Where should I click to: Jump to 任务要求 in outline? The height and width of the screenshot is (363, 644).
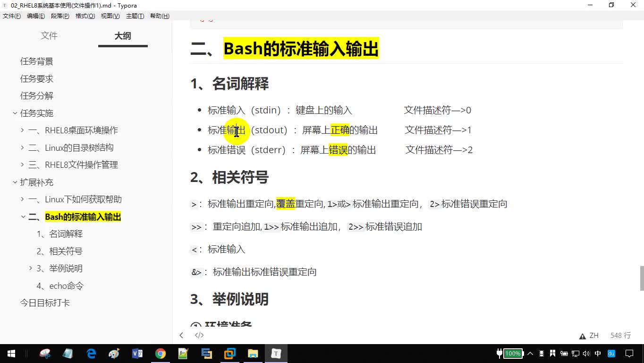tap(36, 78)
